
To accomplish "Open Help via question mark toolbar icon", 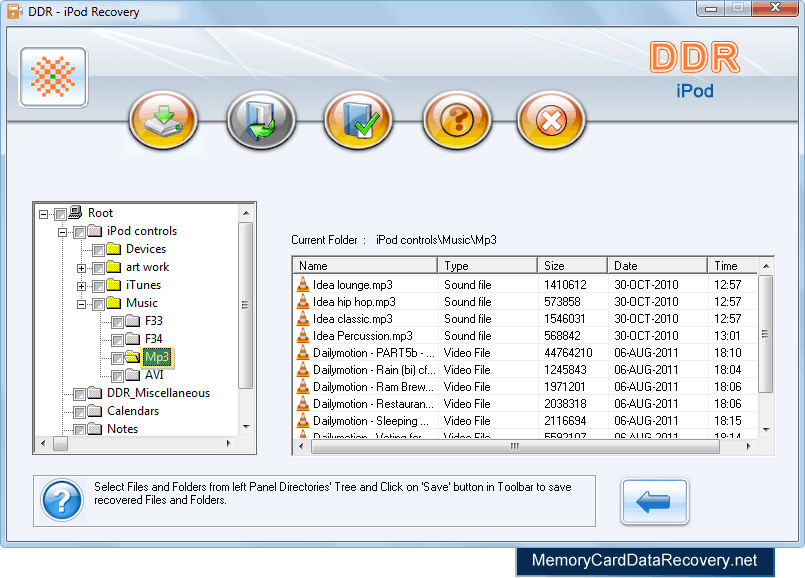I will coord(456,121).
